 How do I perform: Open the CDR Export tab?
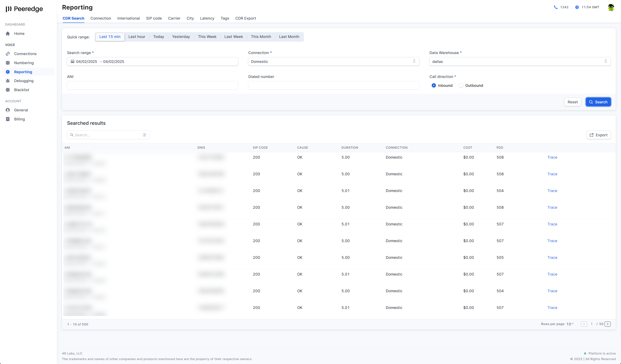pyautogui.click(x=245, y=18)
